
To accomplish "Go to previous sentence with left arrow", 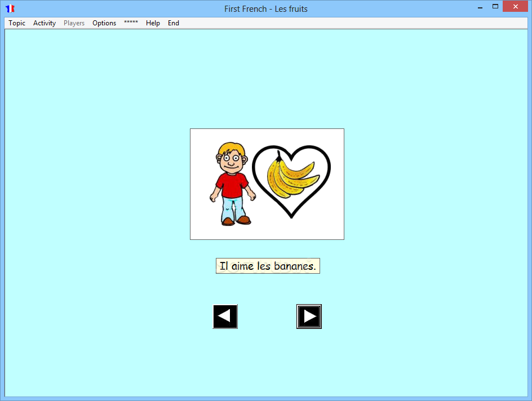I will pyautogui.click(x=225, y=317).
